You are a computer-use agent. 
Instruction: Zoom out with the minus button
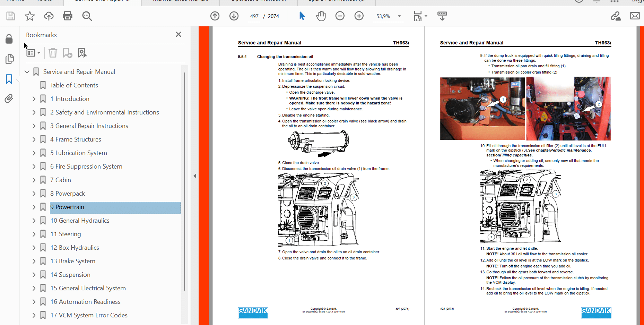pyautogui.click(x=340, y=16)
